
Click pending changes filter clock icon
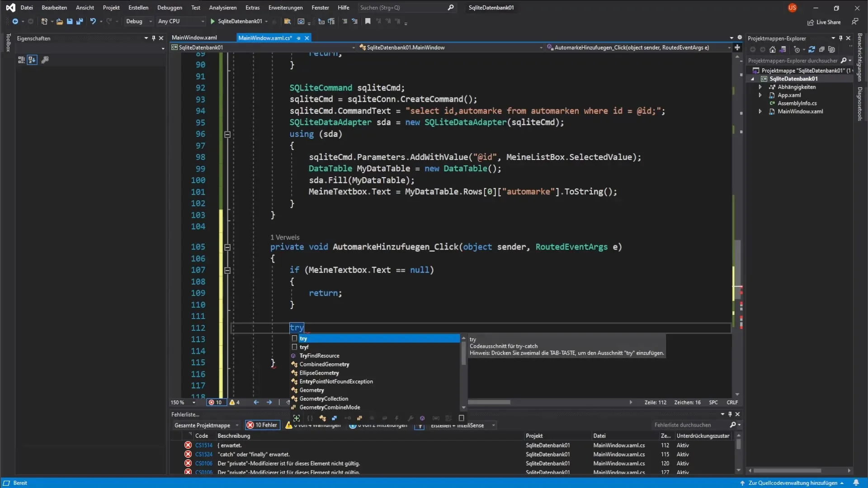coord(797,50)
